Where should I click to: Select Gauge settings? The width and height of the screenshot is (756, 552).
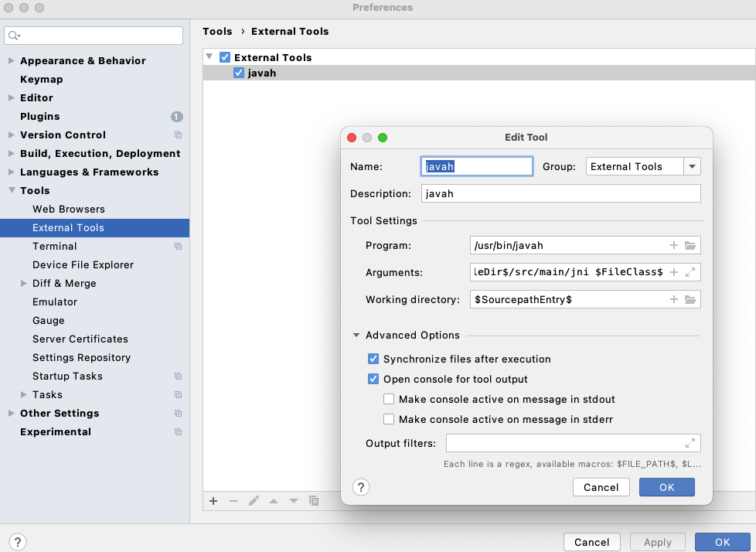(48, 321)
